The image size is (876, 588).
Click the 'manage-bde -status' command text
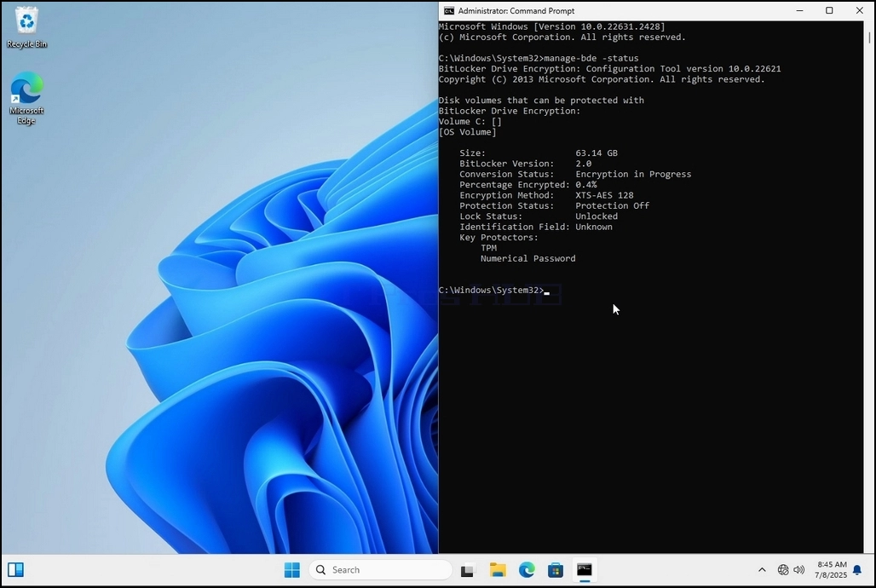591,58
